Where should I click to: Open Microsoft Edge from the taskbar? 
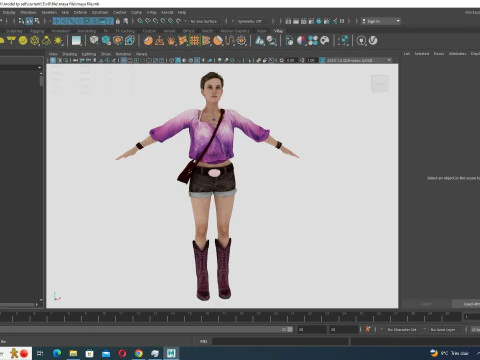click(x=57, y=353)
